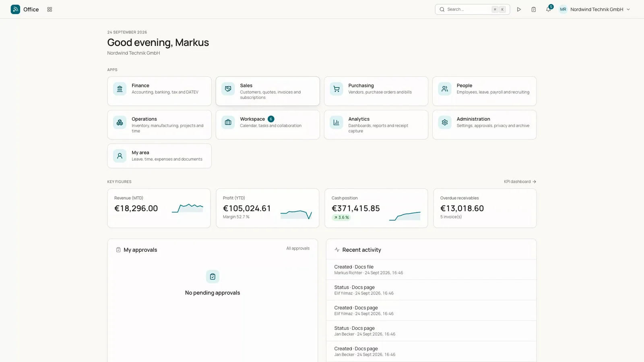The image size is (644, 362).
Task: Open the Sales handshake icon
Action: pyautogui.click(x=228, y=89)
